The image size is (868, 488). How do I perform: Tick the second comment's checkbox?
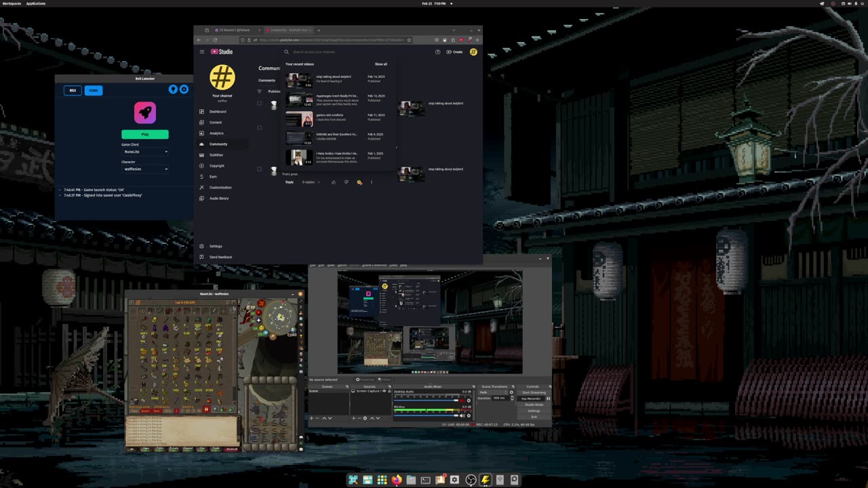[259, 127]
